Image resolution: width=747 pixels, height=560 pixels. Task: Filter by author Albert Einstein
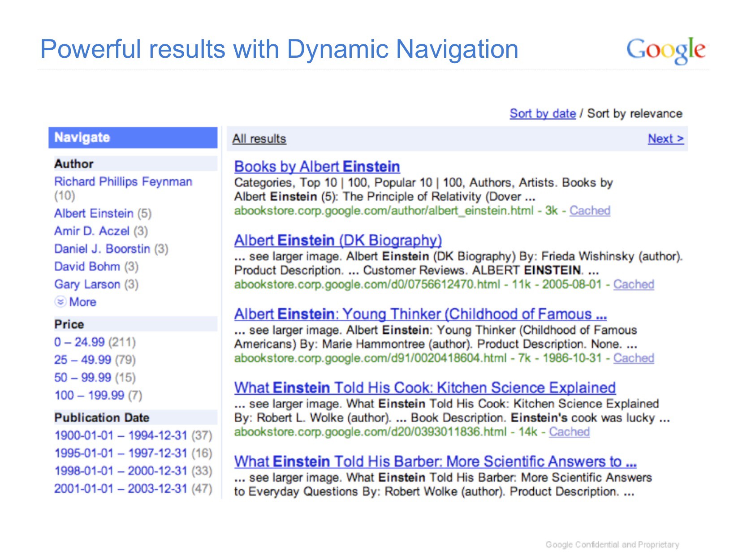pos(94,213)
